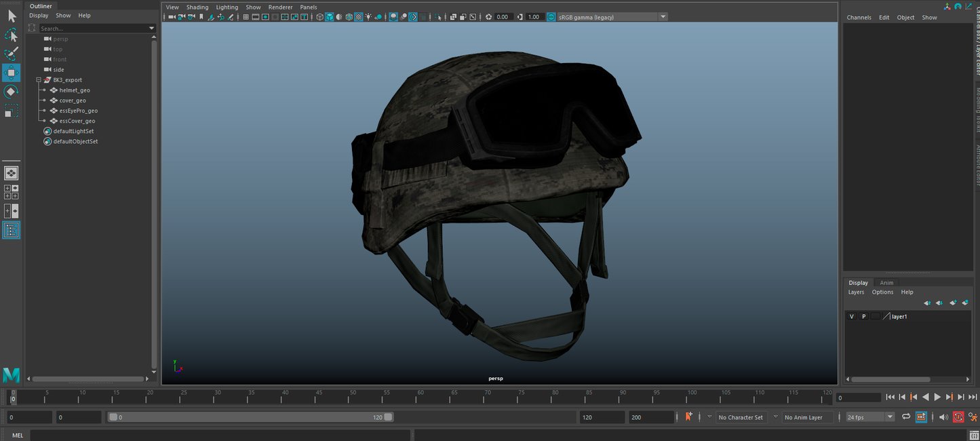Click the MEL command line button
980x441 pixels.
click(x=17, y=435)
